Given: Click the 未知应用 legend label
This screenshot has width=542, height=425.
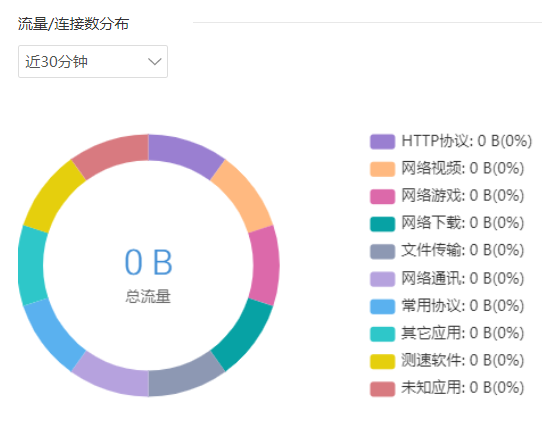Looking at the screenshot, I should pos(462,388).
